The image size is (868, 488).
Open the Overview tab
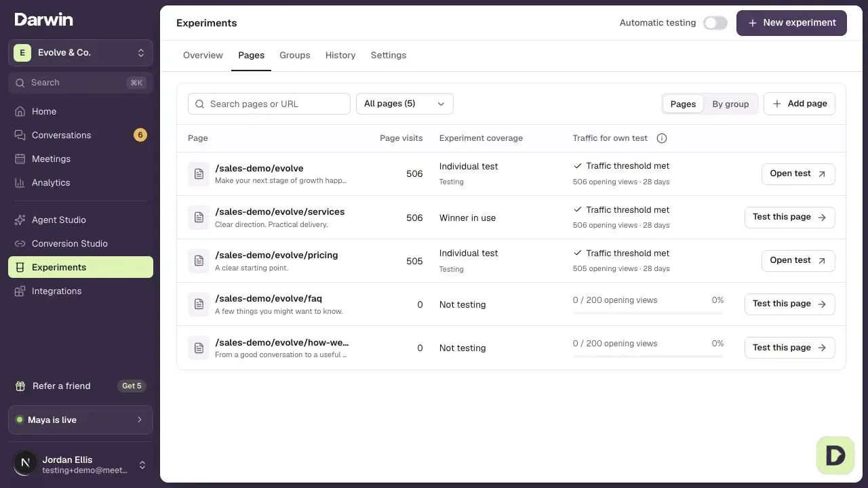203,56
